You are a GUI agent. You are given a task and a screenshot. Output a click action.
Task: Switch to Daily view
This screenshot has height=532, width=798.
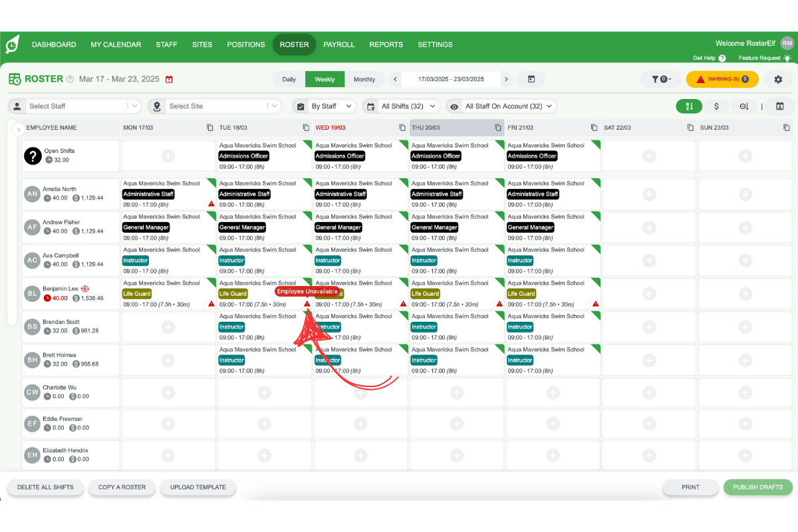click(x=289, y=78)
